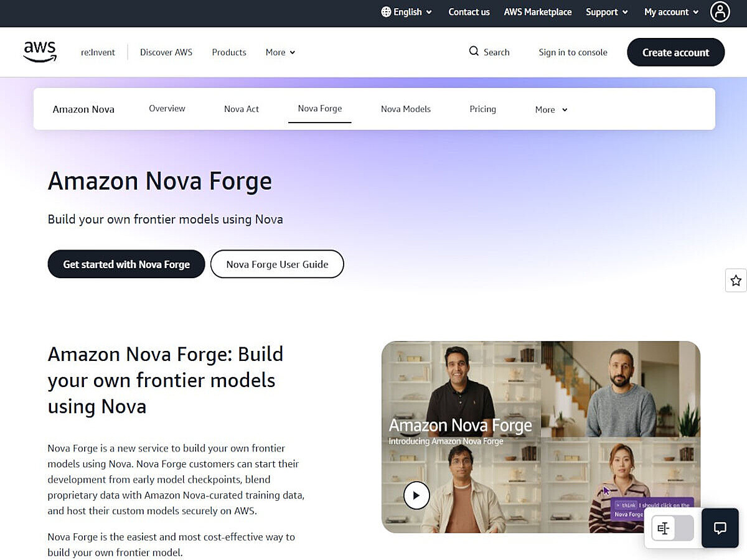
Task: Open the chat bubble icon
Action: tap(720, 528)
